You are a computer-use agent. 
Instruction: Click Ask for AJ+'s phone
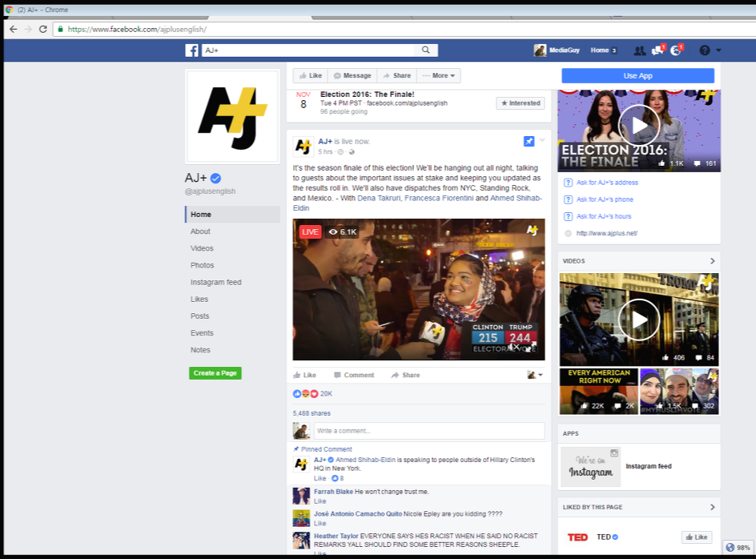(x=605, y=199)
